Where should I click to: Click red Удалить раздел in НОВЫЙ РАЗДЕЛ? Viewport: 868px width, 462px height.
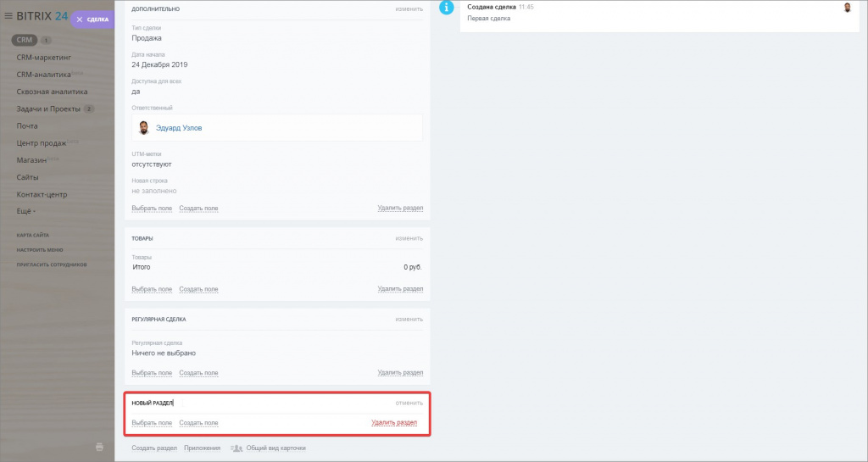point(394,423)
